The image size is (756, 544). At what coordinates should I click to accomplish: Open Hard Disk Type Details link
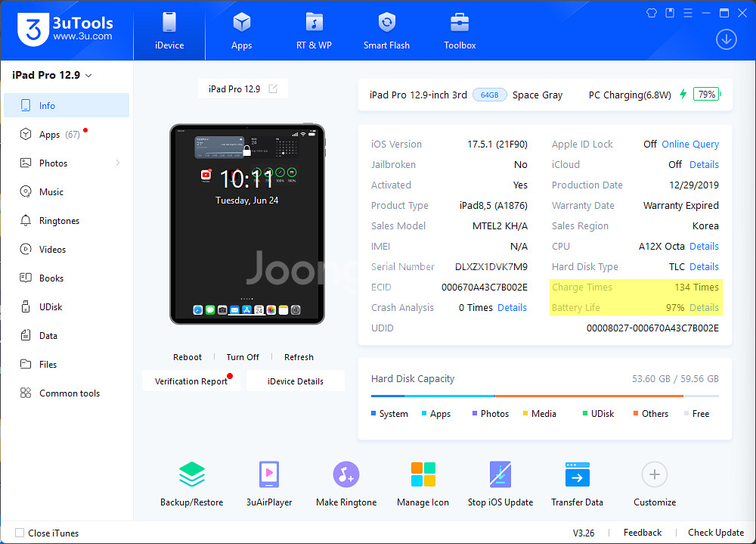(x=704, y=266)
